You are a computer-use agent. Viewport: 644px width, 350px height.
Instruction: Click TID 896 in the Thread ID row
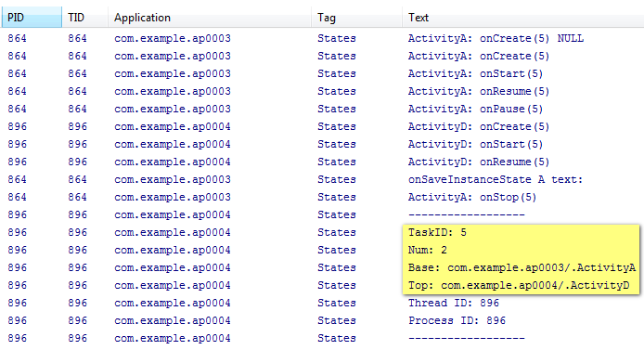pos(77,304)
